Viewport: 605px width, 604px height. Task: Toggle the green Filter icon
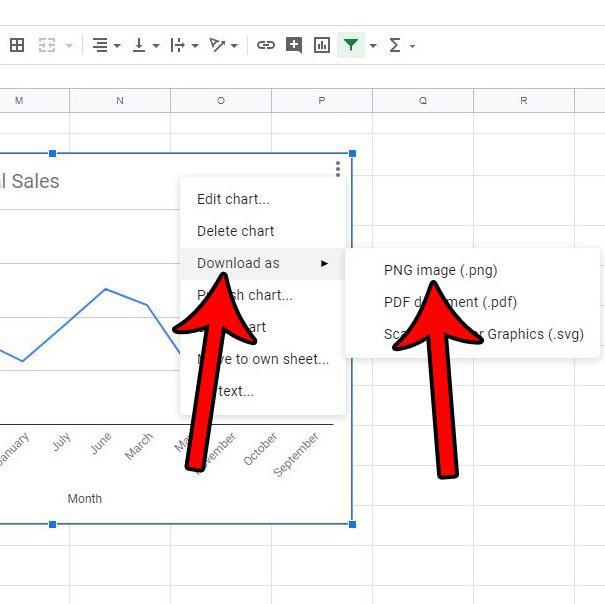[350, 45]
